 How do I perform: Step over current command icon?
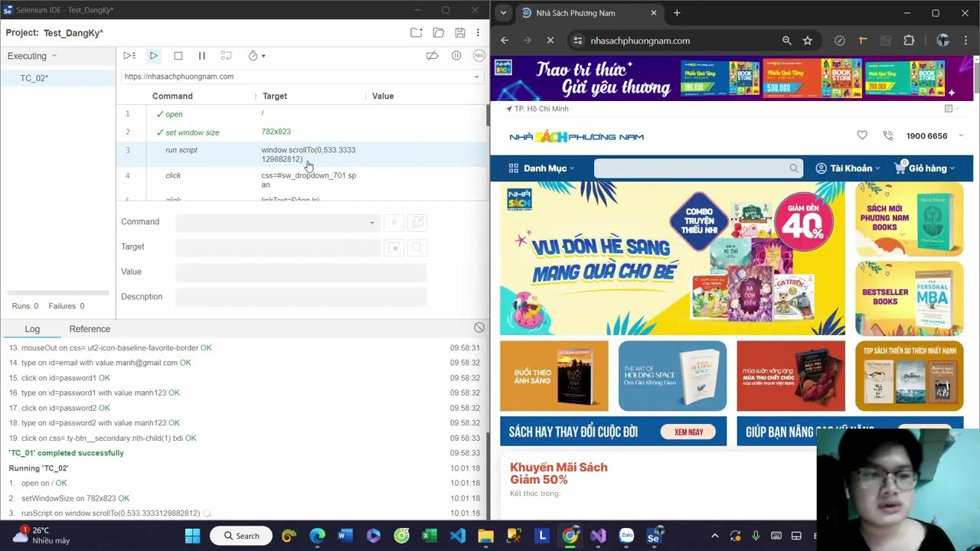pyautogui.click(x=226, y=56)
